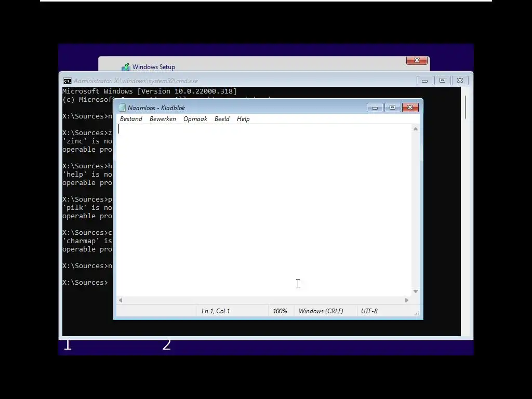Click the last 'X:\Sources>' prompt in cmd
The image size is (532, 399).
[85, 282]
